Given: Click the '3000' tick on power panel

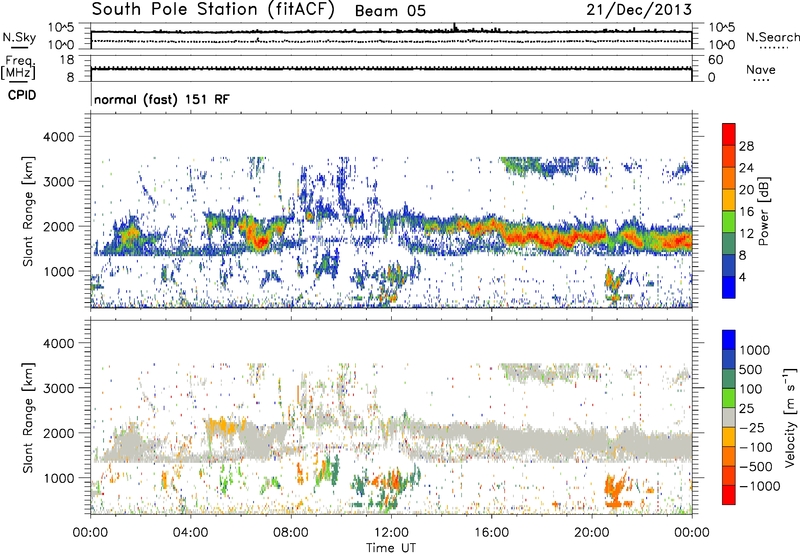Looking at the screenshot, I should tap(59, 182).
